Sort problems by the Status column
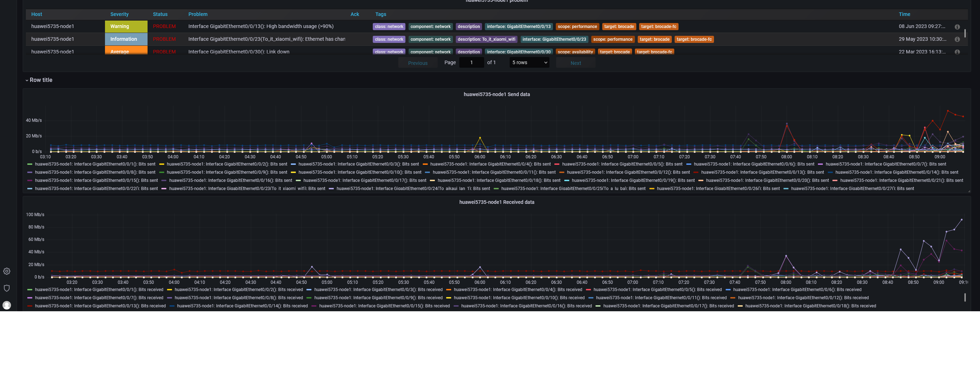 (x=160, y=14)
